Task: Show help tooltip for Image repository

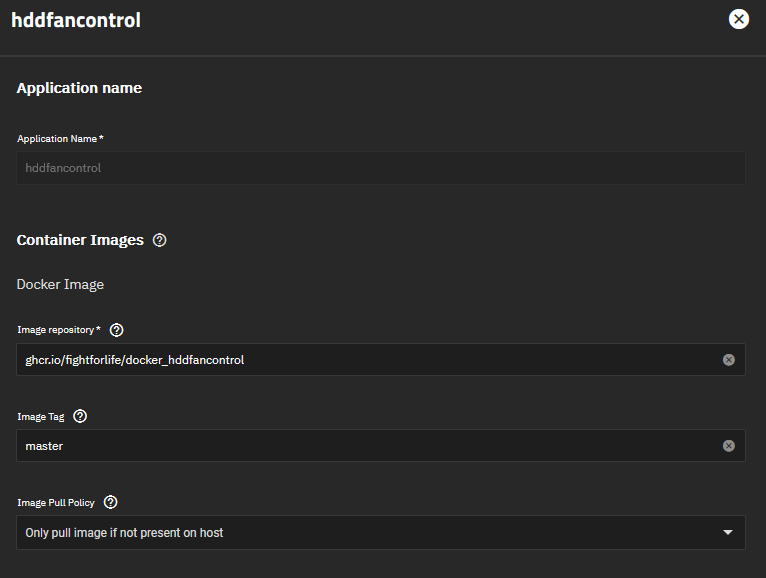Action: click(x=116, y=330)
